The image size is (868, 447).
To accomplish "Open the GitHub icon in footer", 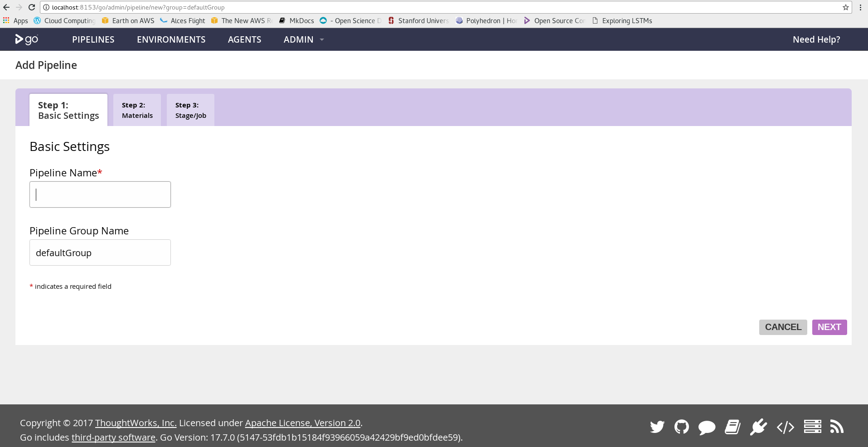I will point(681,427).
